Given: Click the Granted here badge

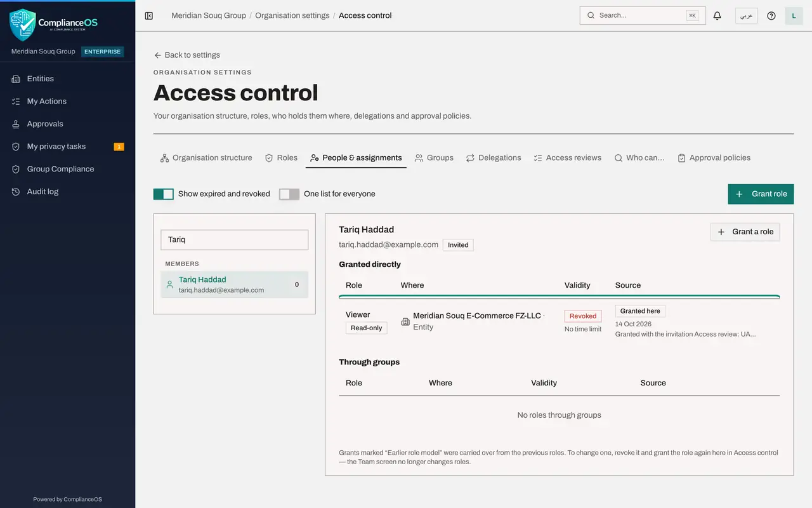Looking at the screenshot, I should 640,311.
